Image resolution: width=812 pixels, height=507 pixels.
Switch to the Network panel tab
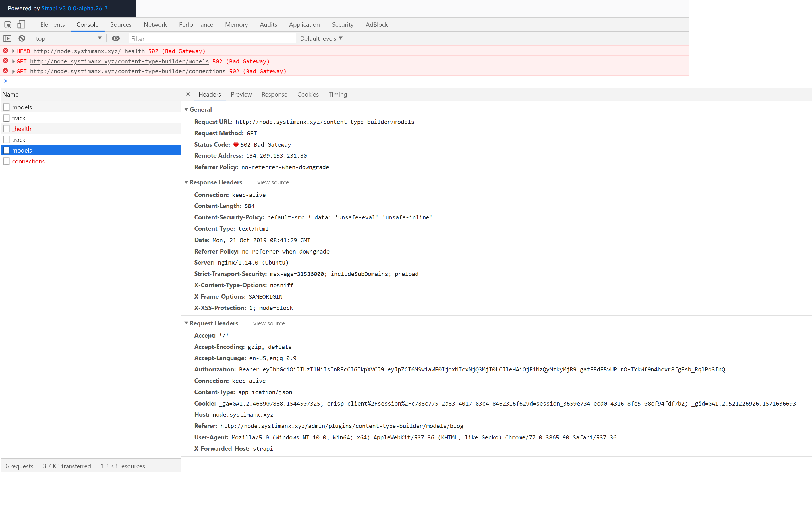(155, 24)
